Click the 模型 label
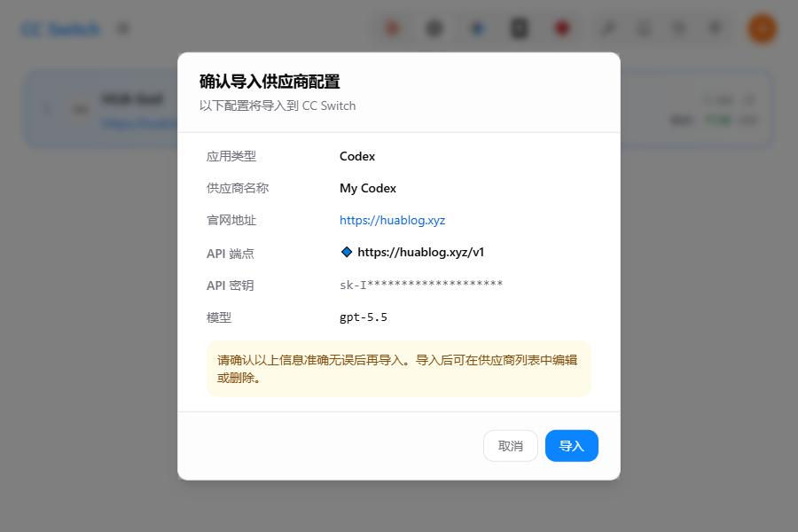Screen dimensions: 798x532 pyautogui.click(x=219, y=317)
